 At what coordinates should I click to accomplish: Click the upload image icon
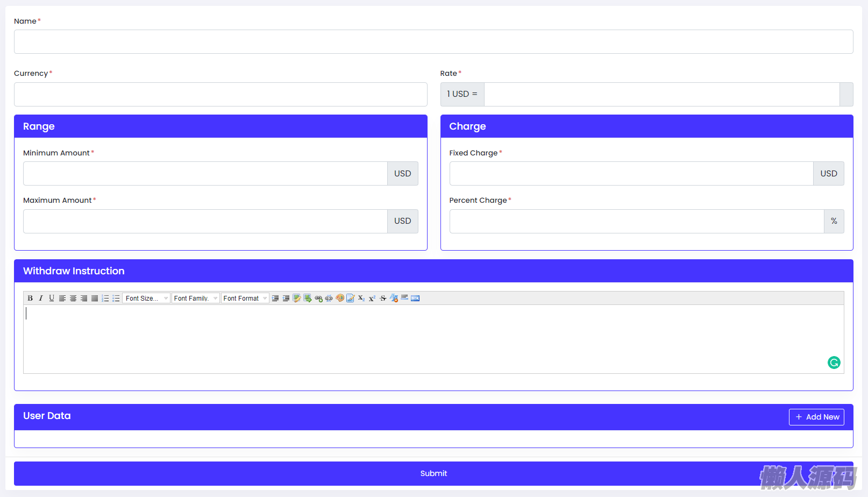[x=308, y=298]
